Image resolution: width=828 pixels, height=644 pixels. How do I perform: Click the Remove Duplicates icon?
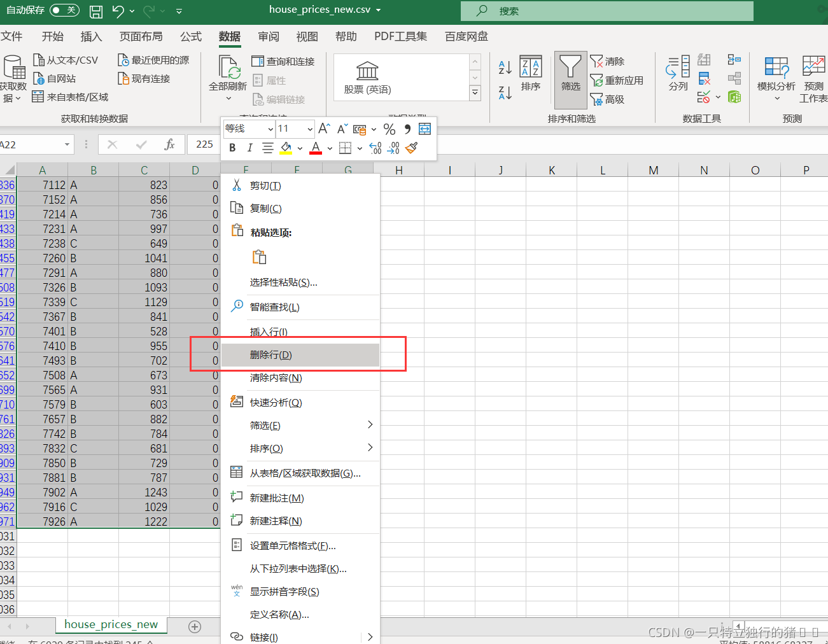704,78
